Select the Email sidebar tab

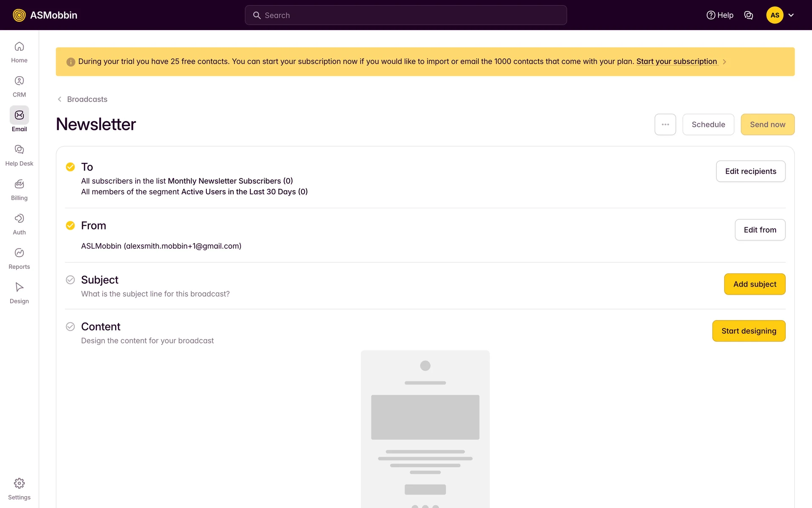19,119
